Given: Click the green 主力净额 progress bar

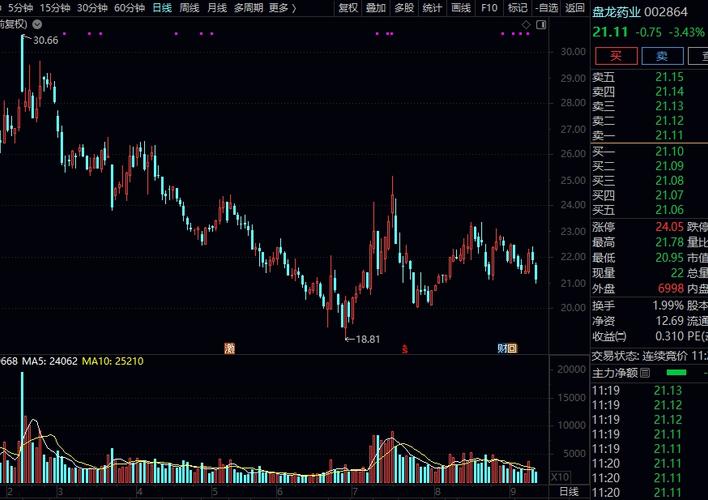Looking at the screenshot, I should (676, 373).
